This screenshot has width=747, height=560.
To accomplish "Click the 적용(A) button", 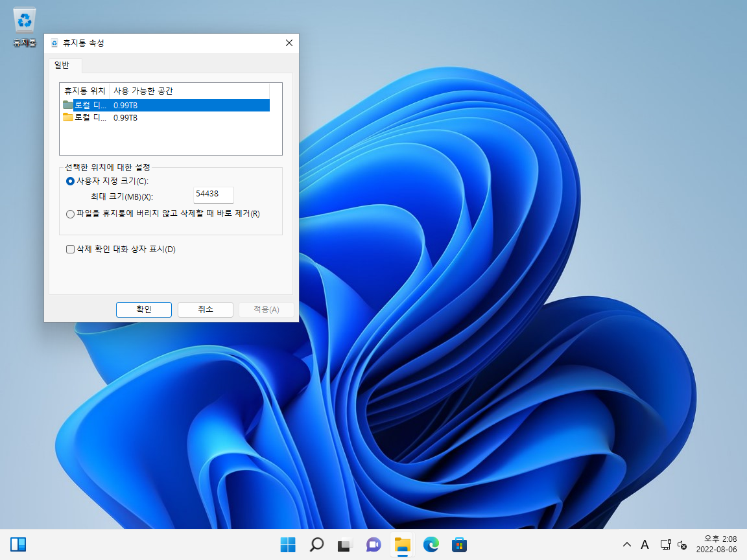I will point(267,310).
